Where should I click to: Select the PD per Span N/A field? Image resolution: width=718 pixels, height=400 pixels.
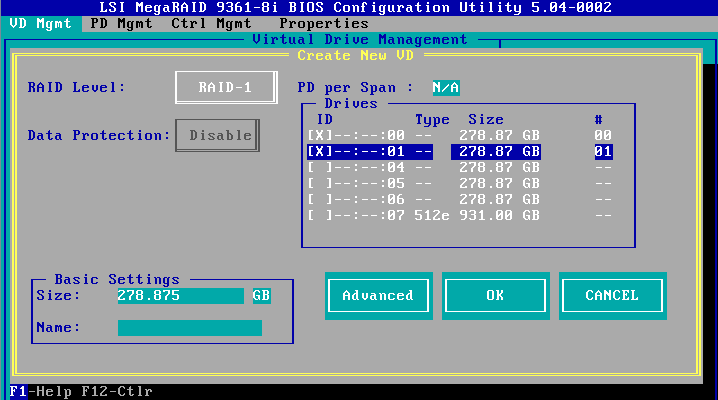coord(446,87)
